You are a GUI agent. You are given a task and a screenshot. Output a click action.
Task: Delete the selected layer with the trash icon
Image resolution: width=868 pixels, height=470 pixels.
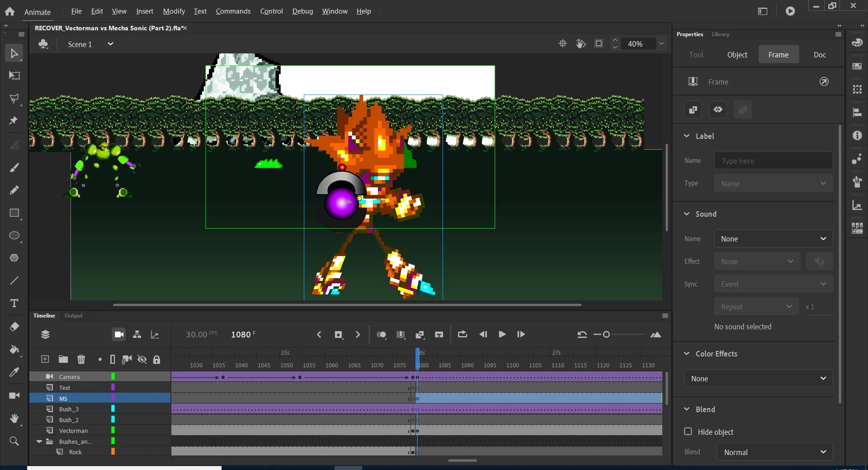(81, 359)
